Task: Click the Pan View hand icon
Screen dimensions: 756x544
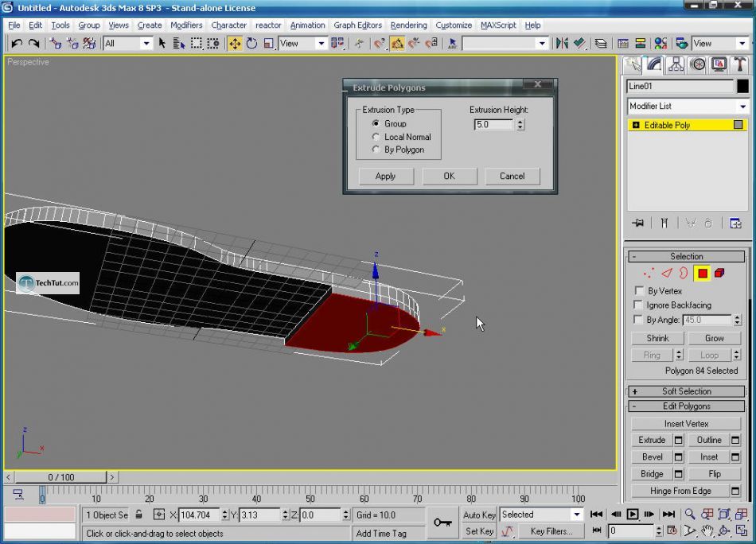Action: click(x=707, y=531)
